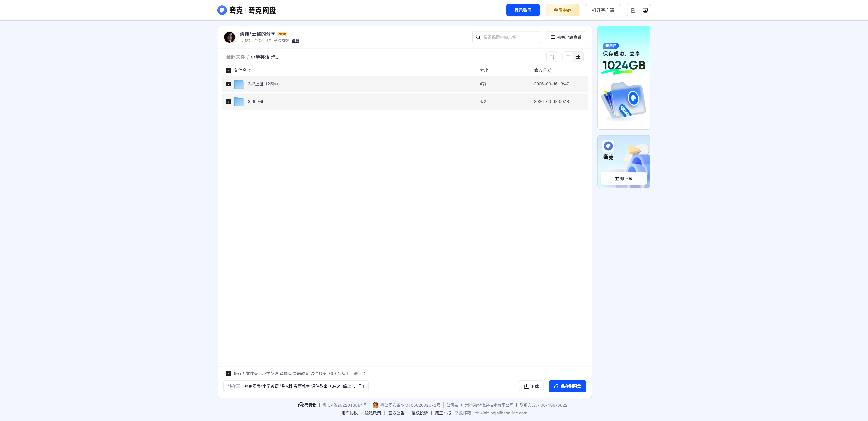This screenshot has height=421, width=868.
Task: Open the 用户协议 link
Action: pyautogui.click(x=349, y=413)
